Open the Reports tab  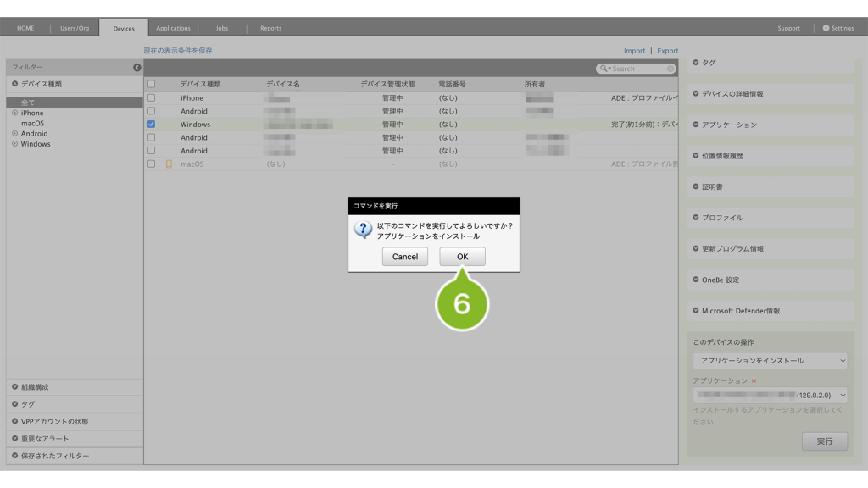click(x=270, y=28)
